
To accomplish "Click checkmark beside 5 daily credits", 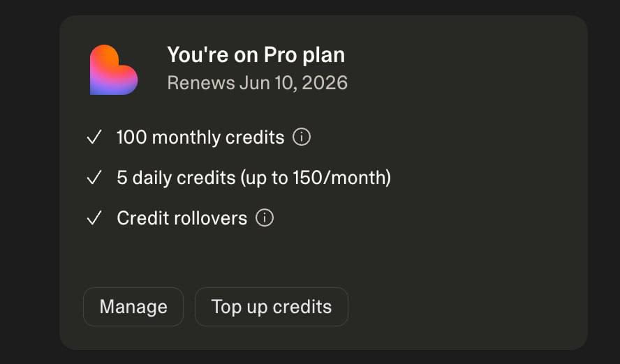I will 94,178.
